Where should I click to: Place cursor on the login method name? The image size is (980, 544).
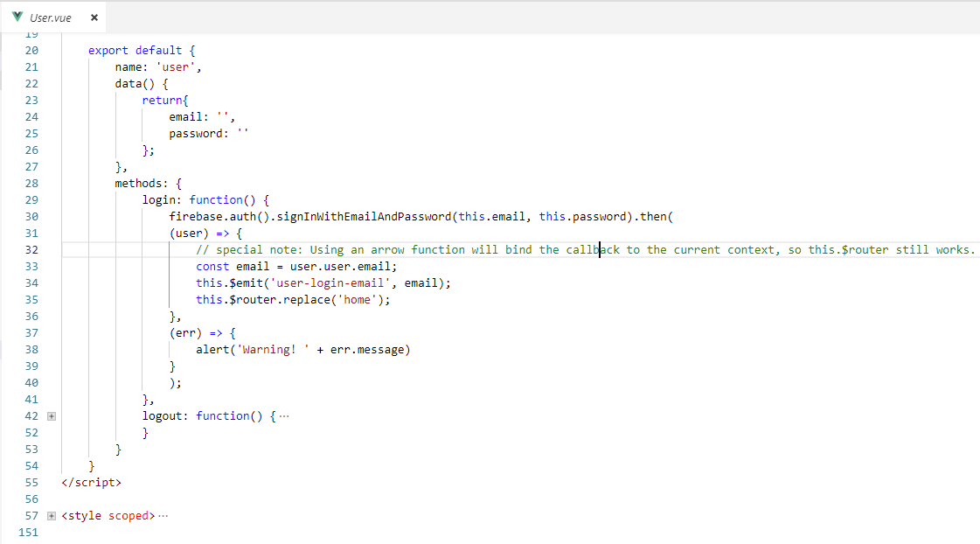159,199
